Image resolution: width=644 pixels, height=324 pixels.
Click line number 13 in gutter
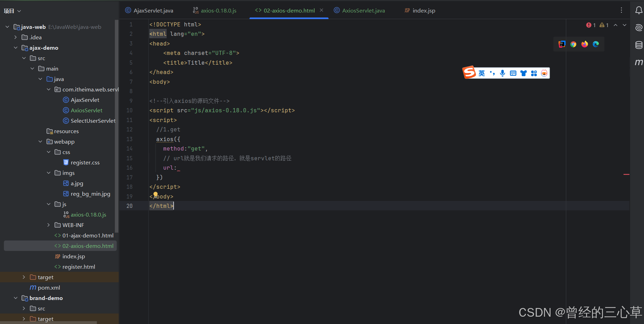click(x=129, y=139)
